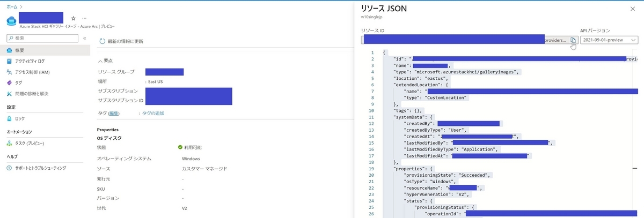644x218 pixels.
Task: Click JSON line with microsoft.azurestackhci/galleryimages
Action: (x=457, y=72)
